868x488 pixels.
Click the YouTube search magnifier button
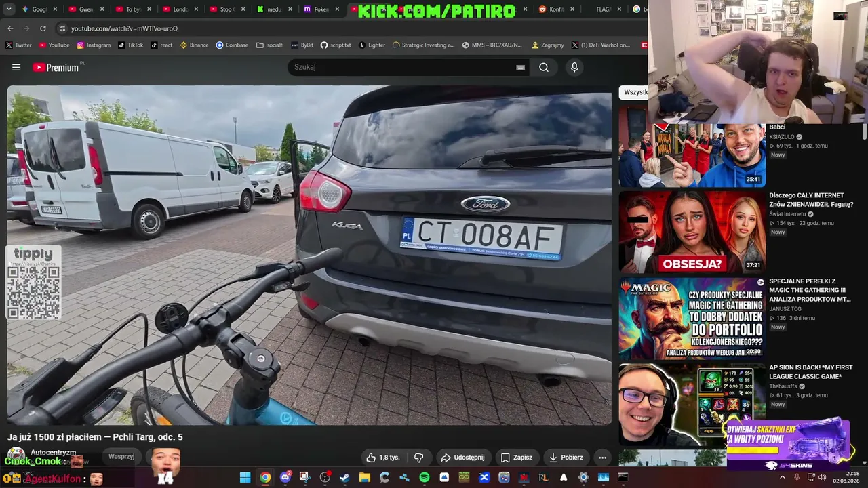pos(544,67)
